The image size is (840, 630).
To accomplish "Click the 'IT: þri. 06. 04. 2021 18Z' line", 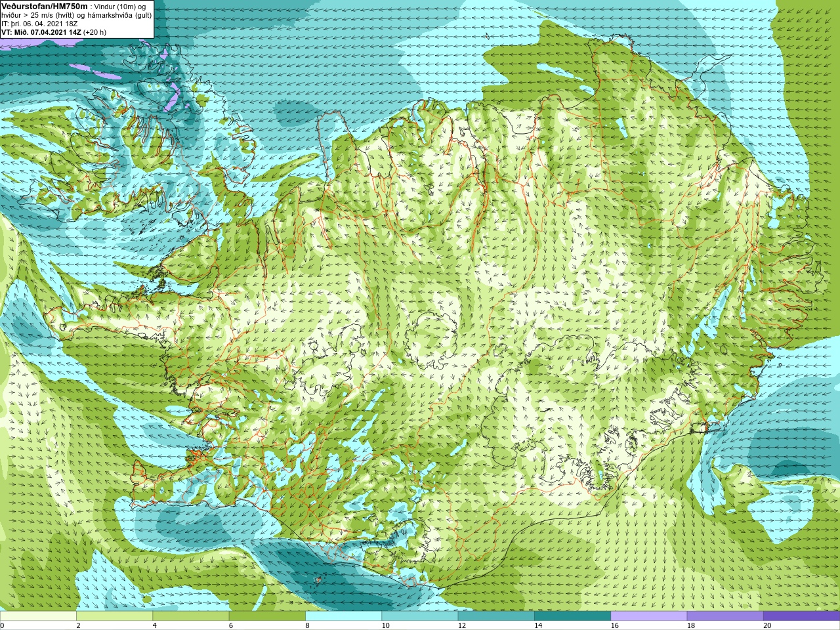I will 39,23.
